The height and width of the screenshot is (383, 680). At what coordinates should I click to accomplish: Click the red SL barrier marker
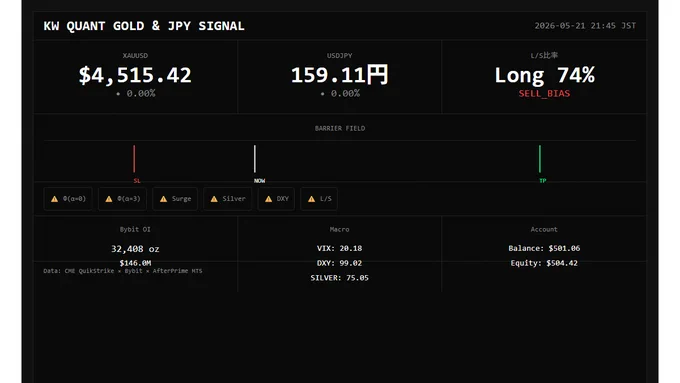pos(134,159)
